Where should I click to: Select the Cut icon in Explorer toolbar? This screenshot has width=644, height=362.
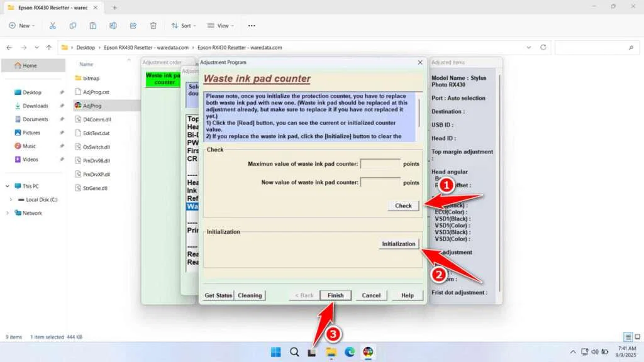coord(53,26)
